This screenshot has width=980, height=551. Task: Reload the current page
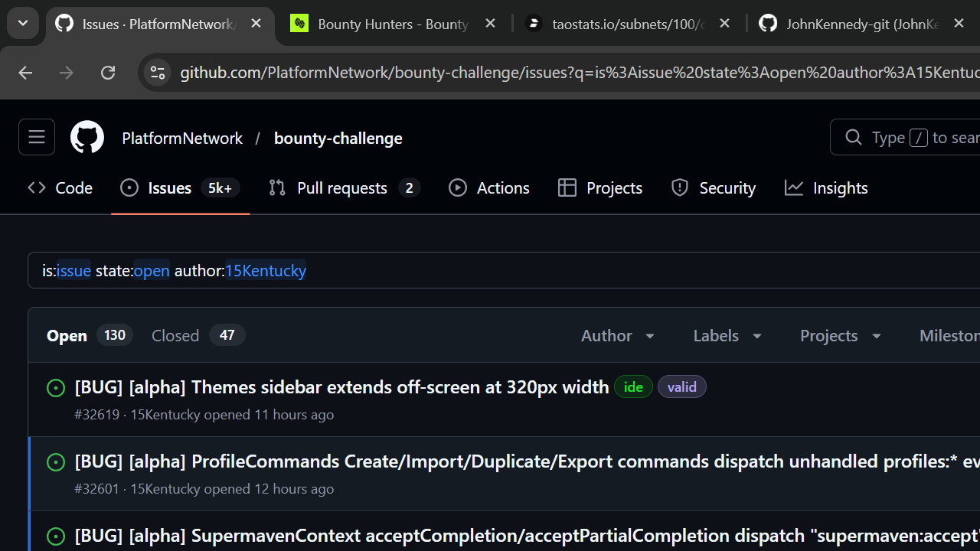[108, 73]
